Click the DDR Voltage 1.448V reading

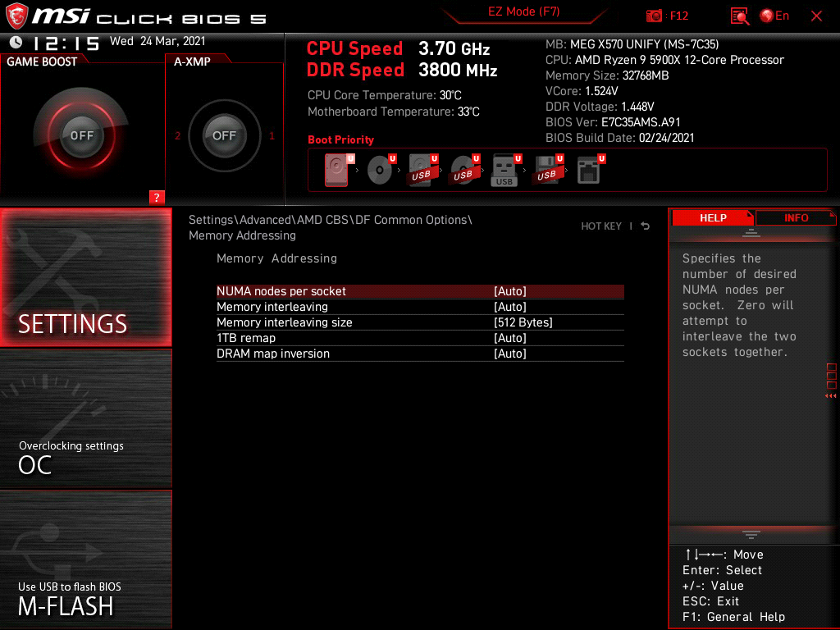click(600, 107)
